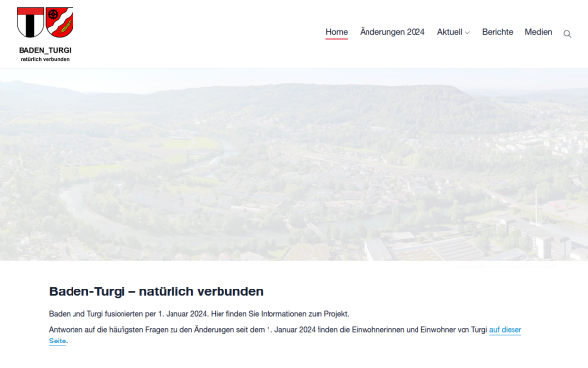Click the BADEN_TURGI site title text
The image size is (588, 368).
point(45,50)
